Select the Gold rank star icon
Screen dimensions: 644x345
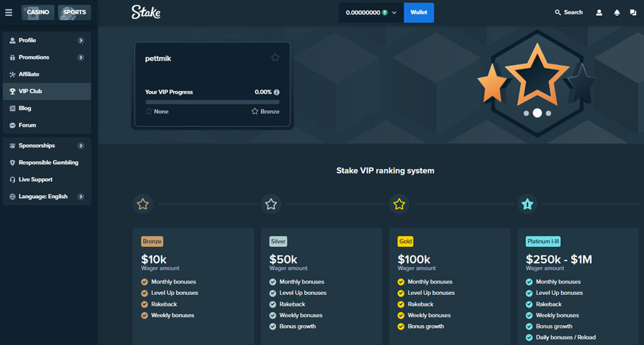click(399, 204)
